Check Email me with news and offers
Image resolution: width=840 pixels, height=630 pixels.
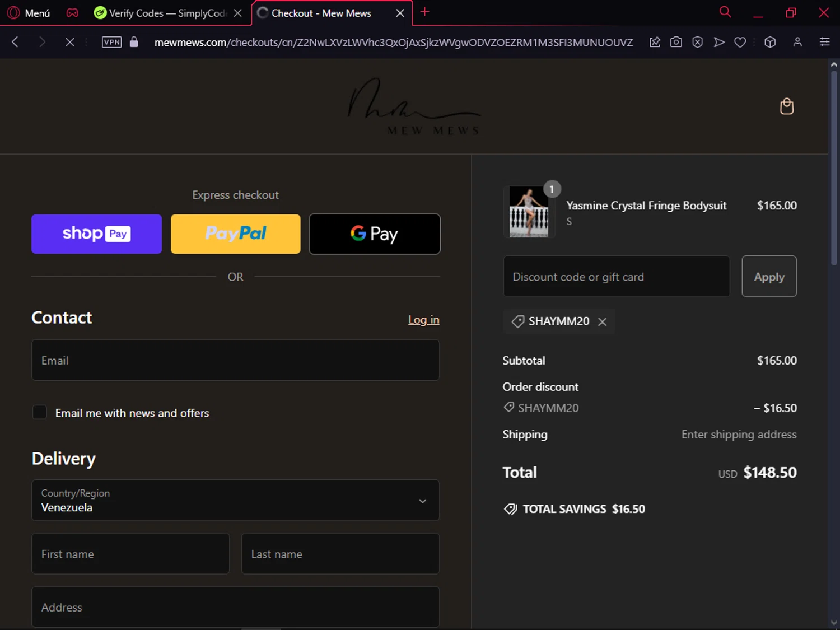pos(40,413)
